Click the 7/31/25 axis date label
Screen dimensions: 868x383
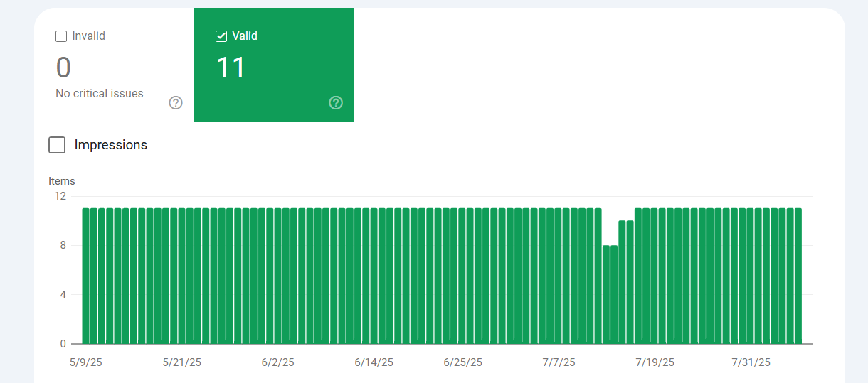pos(751,362)
